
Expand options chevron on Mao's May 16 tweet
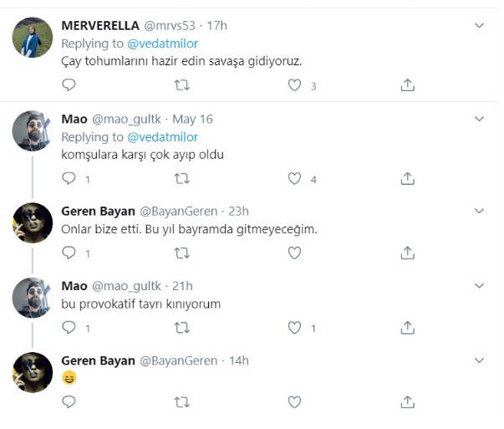tap(479, 120)
